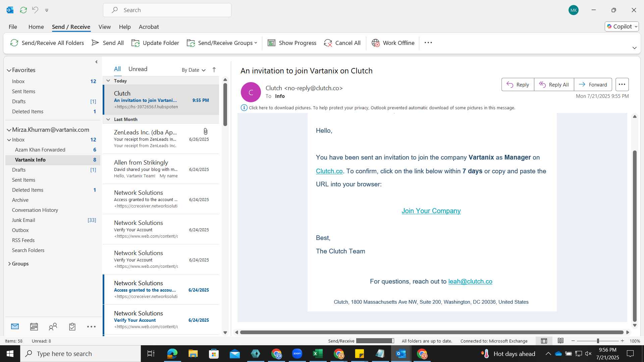Viewport: 644px width, 362px height.
Task: Collapse the Mirza.Khurram@vartanix.com account
Action: click(x=9, y=130)
